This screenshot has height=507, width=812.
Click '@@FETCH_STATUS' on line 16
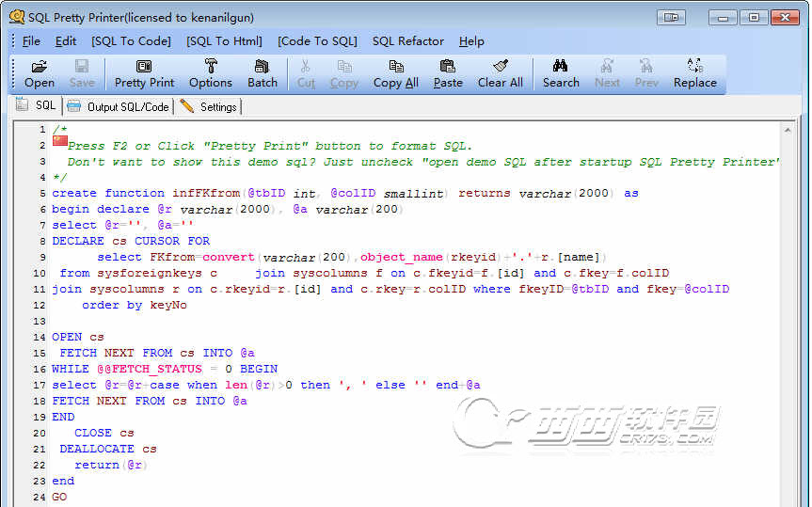150,370
